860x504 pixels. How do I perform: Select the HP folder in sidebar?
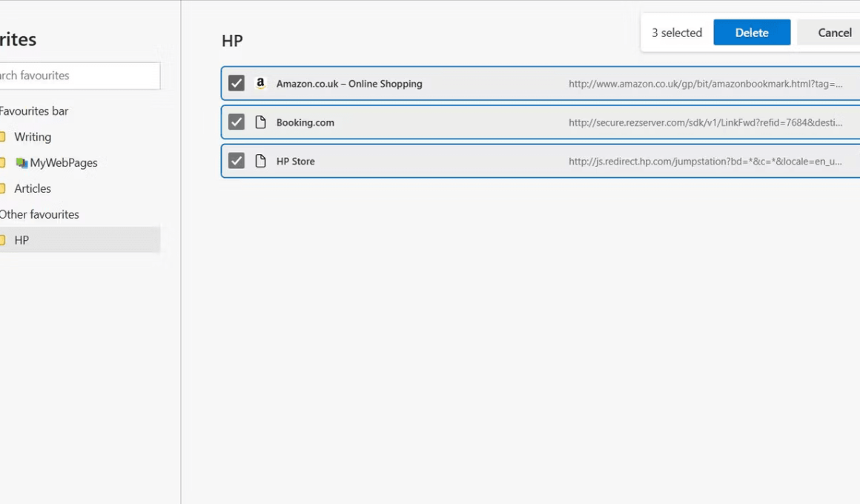pyautogui.click(x=80, y=239)
